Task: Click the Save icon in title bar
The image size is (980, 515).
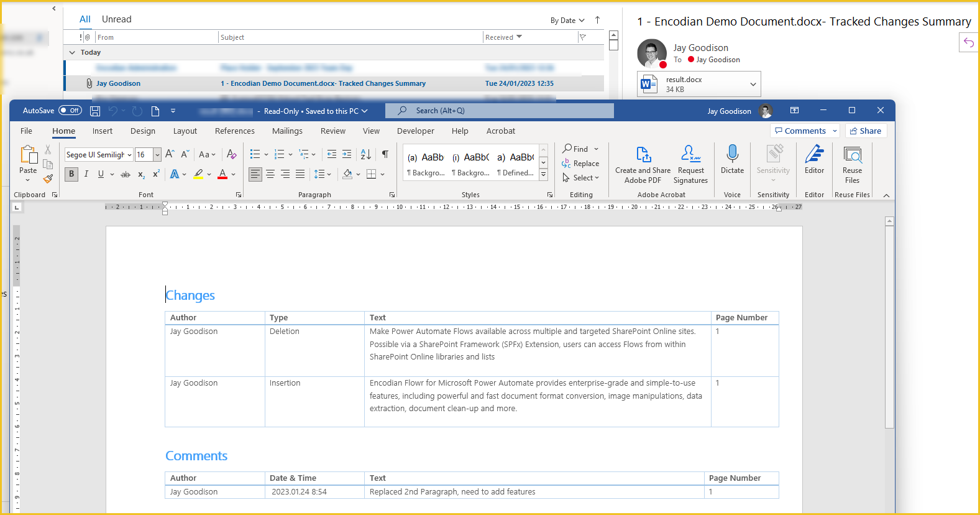Action: point(95,111)
